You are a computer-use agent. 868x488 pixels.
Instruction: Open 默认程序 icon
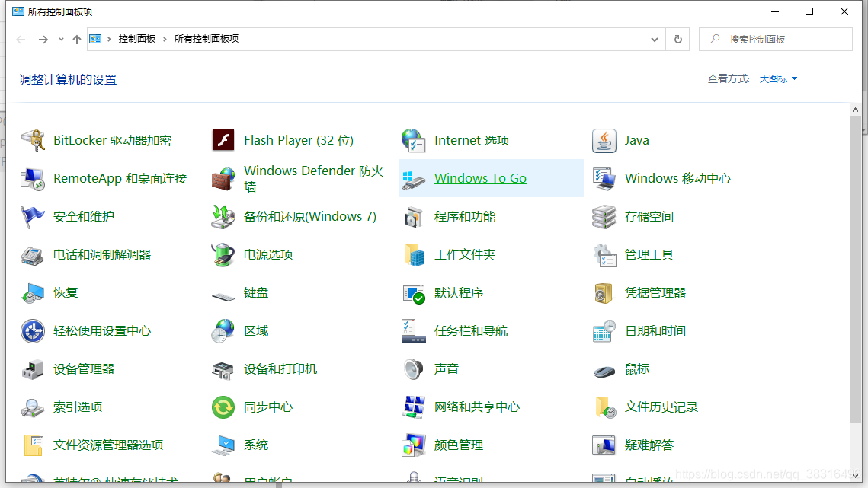pyautogui.click(x=414, y=293)
